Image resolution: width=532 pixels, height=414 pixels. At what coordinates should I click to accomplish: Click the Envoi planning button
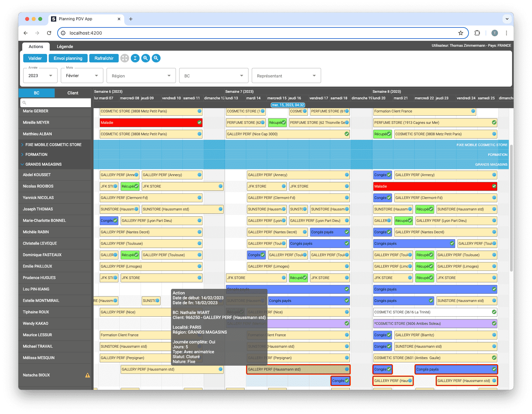[68, 58]
